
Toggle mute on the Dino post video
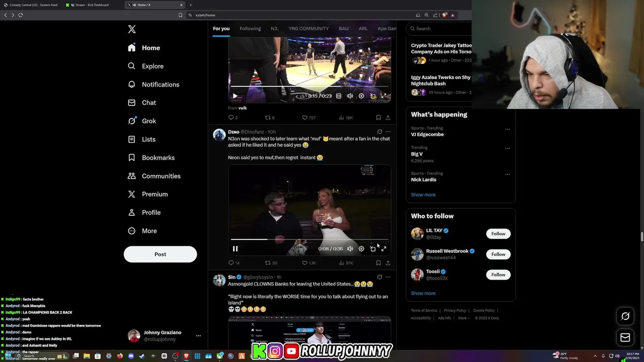[x=350, y=248]
